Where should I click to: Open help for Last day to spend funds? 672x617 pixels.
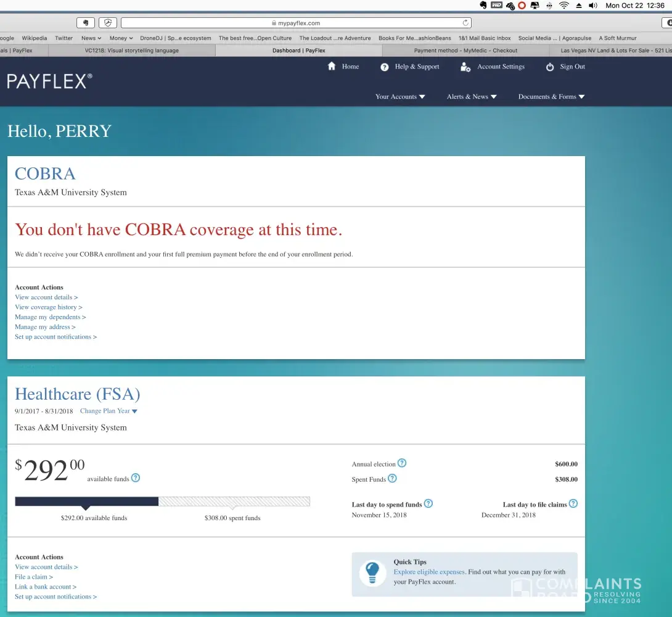pyautogui.click(x=428, y=503)
